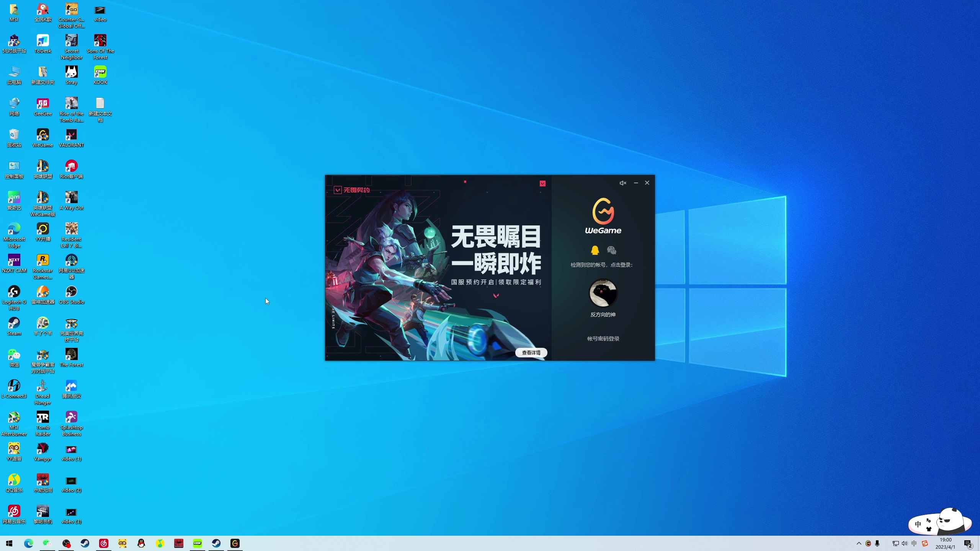Screen dimensions: 980x551
Task: Minimize the WeGame login window
Action: tap(636, 183)
